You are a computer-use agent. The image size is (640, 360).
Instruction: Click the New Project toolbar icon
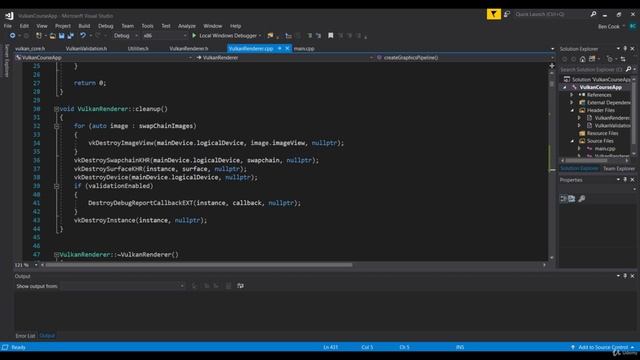click(39, 36)
